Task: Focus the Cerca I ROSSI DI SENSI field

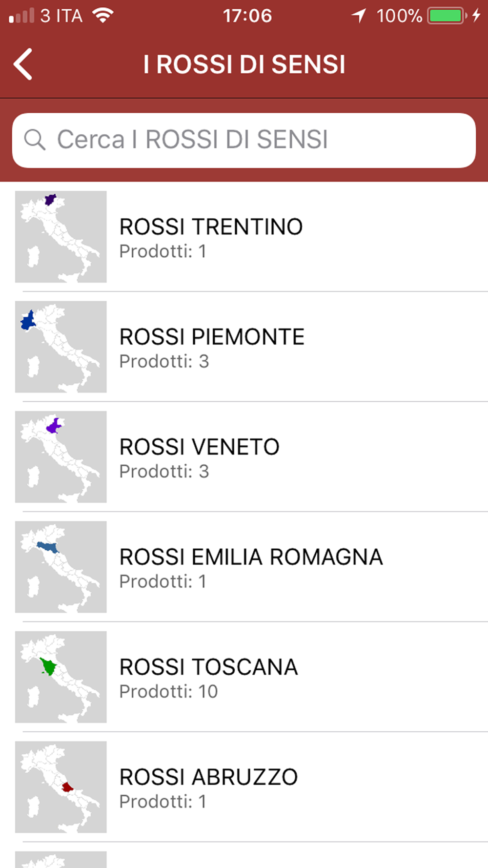Action: (244, 141)
